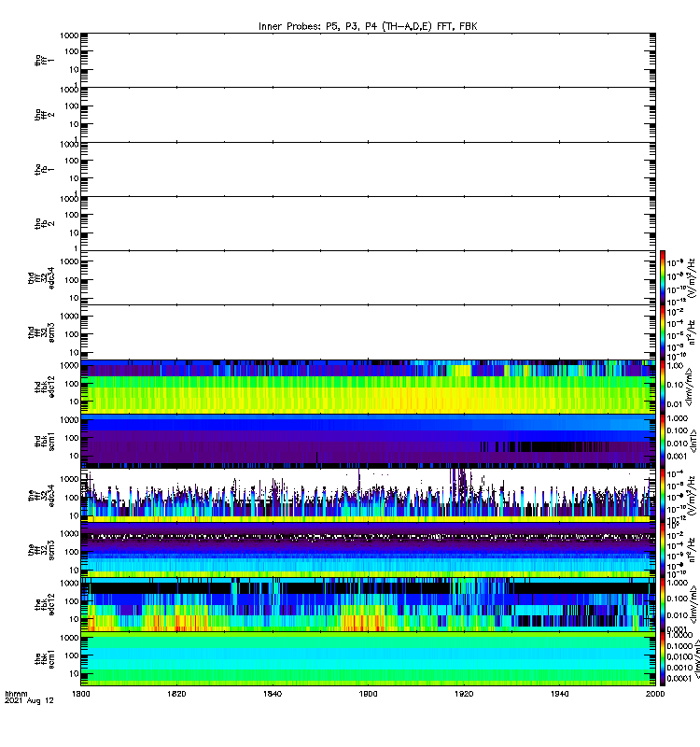Click inside the the fff 32 edc34 spectrogram
Image resolution: width=700 pixels, height=747 pixels.
[x=368, y=496]
